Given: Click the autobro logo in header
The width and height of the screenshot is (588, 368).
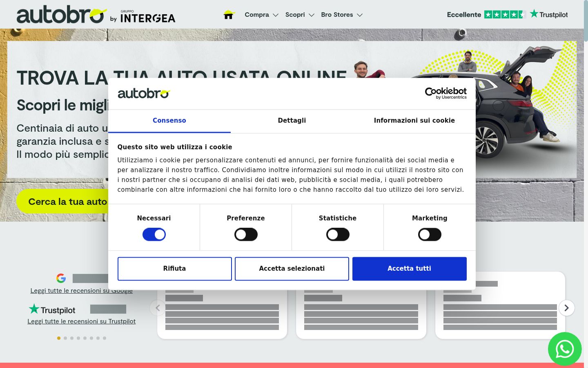Looking at the screenshot, I should pos(61,15).
